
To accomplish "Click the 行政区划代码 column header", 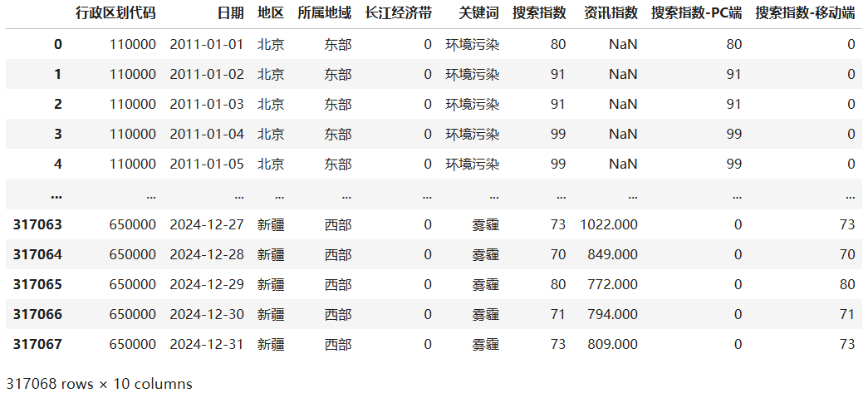I will coord(115,13).
